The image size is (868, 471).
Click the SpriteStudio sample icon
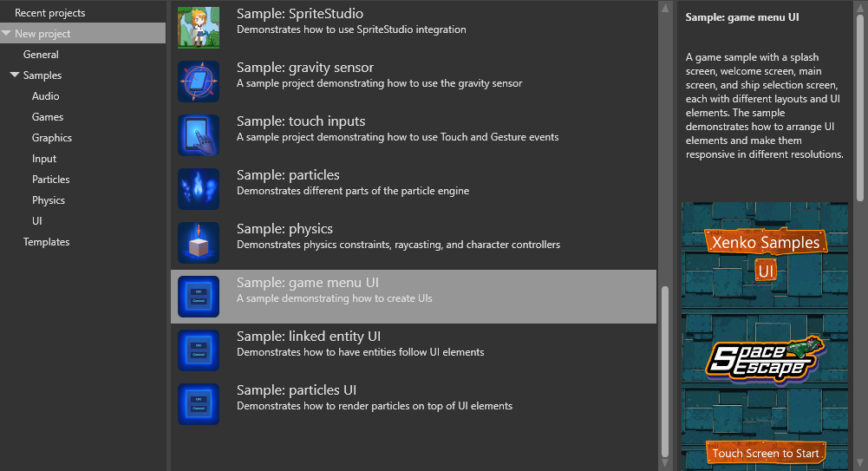(x=199, y=27)
